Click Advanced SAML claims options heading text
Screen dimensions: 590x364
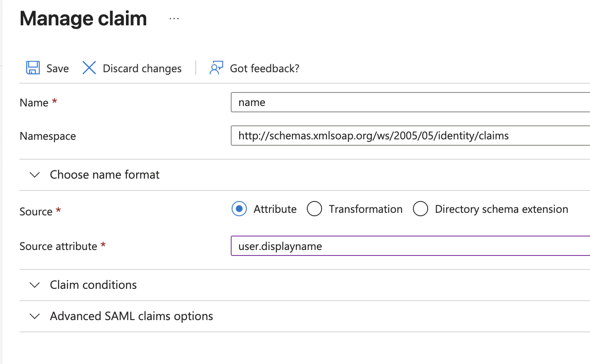click(x=131, y=316)
